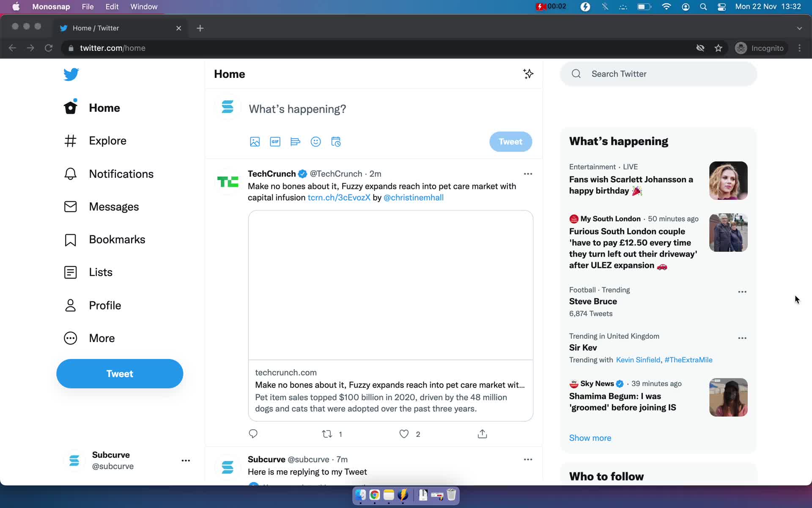Go to Explore in the sidebar
The width and height of the screenshot is (812, 508).
pyautogui.click(x=95, y=141)
